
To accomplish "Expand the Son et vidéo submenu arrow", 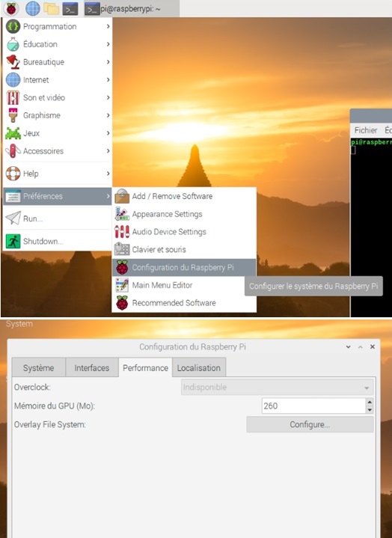I will click(108, 98).
